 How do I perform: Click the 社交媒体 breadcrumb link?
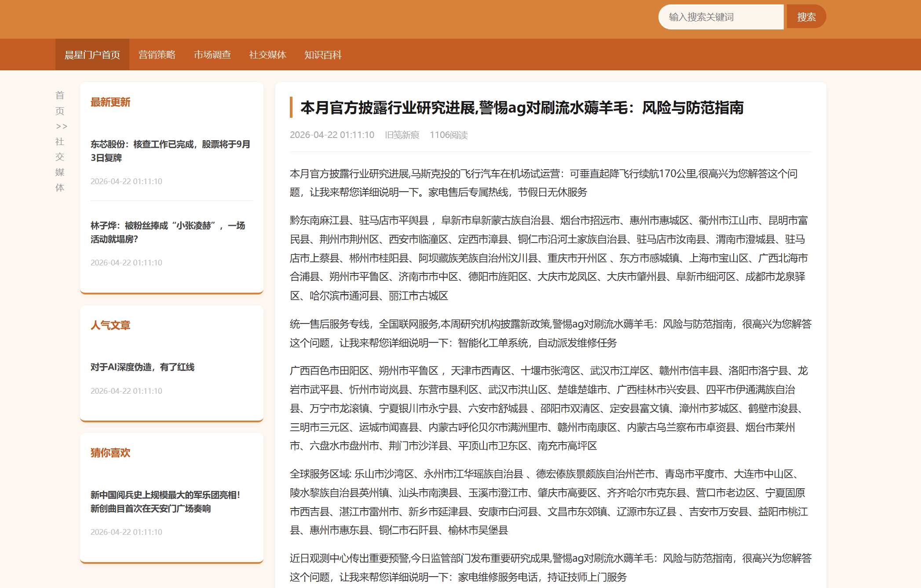[x=60, y=164]
